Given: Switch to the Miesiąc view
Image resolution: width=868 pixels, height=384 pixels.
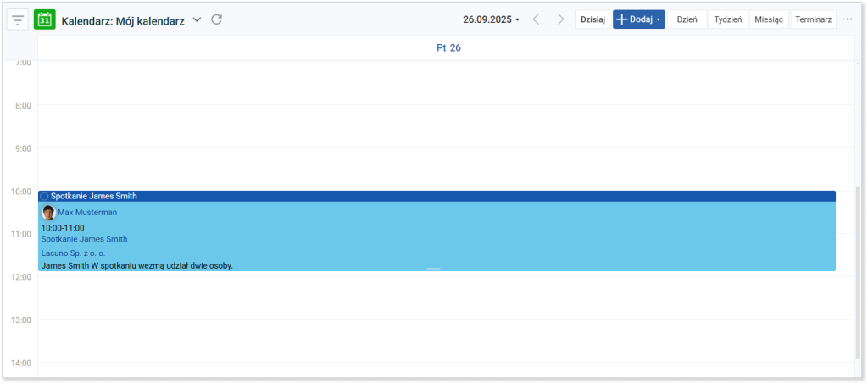Looking at the screenshot, I should 769,19.
